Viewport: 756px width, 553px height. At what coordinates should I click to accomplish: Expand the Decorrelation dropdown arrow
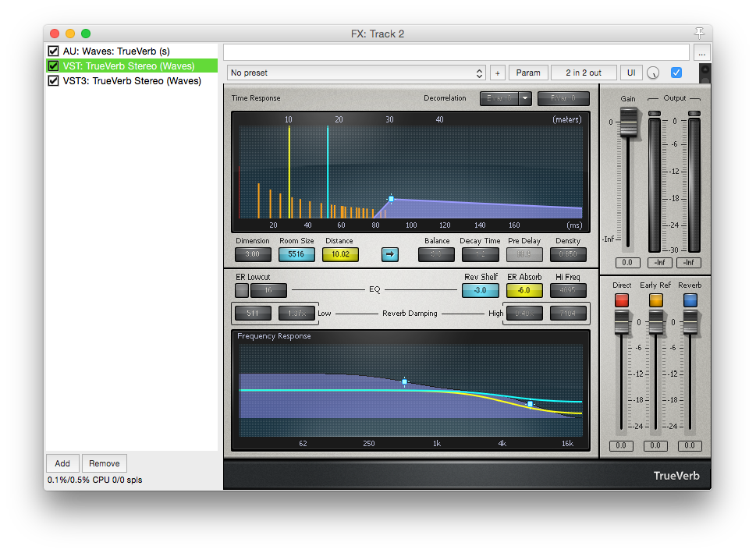point(525,97)
